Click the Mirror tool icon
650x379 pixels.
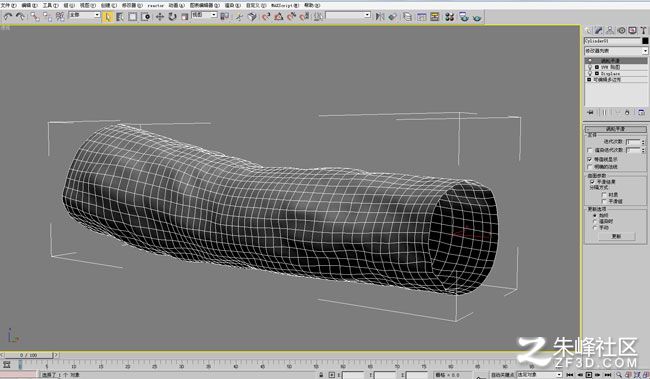[x=380, y=17]
